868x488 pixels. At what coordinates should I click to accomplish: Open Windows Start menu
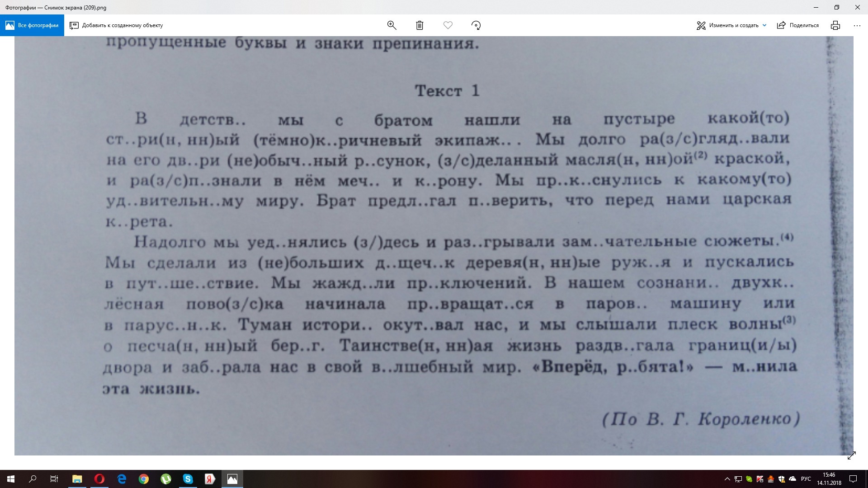(11, 479)
